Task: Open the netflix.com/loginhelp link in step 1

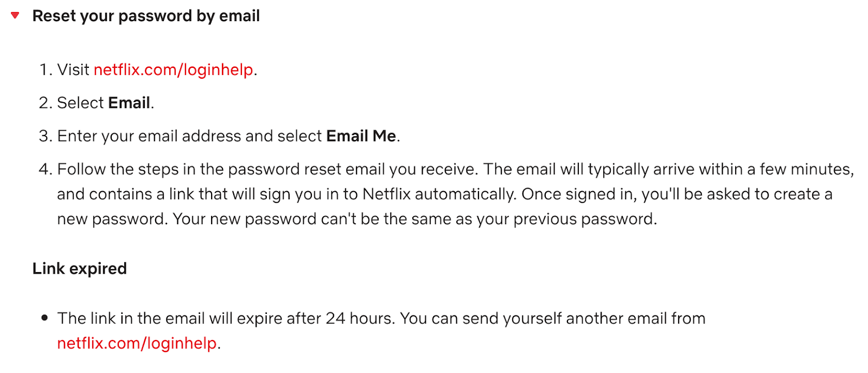Action: [174, 69]
